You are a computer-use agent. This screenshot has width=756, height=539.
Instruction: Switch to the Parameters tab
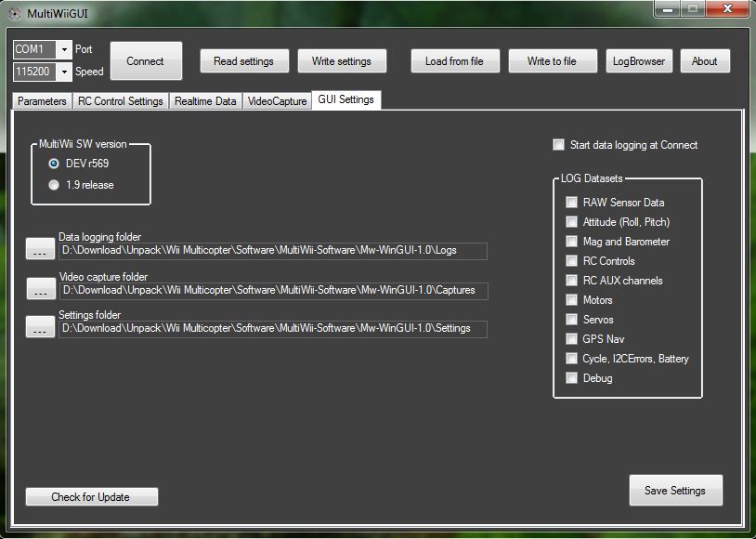(x=42, y=101)
